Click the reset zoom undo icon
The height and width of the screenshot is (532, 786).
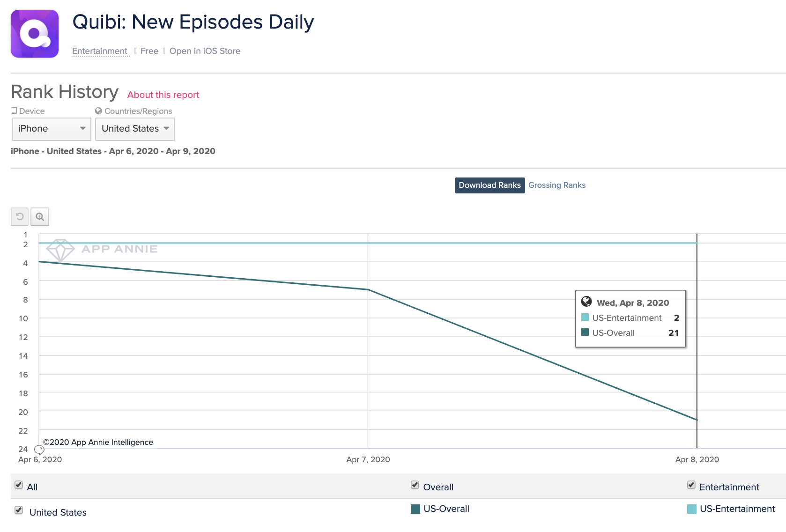[x=20, y=216]
